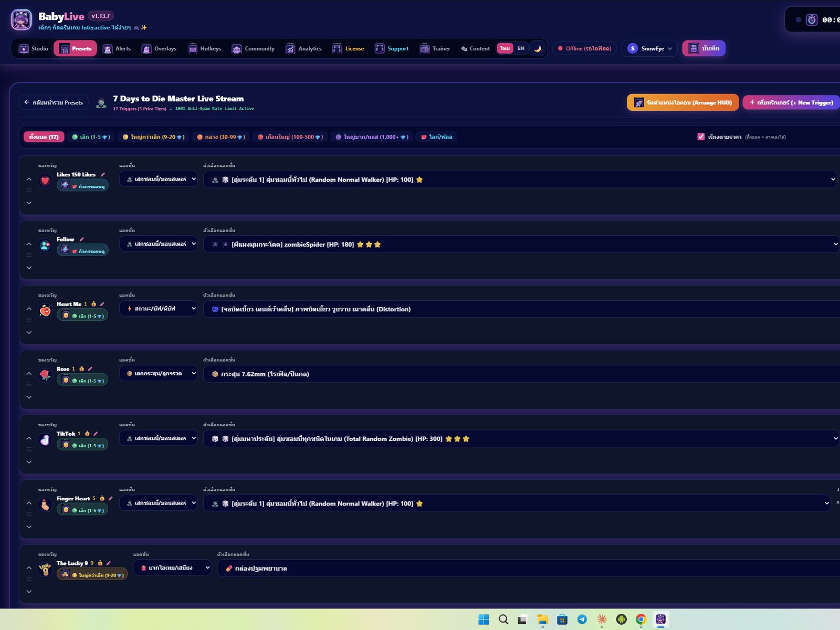This screenshot has height=630, width=840.
Task: Click the Finger Heart edit pencil
Action: [x=110, y=498]
